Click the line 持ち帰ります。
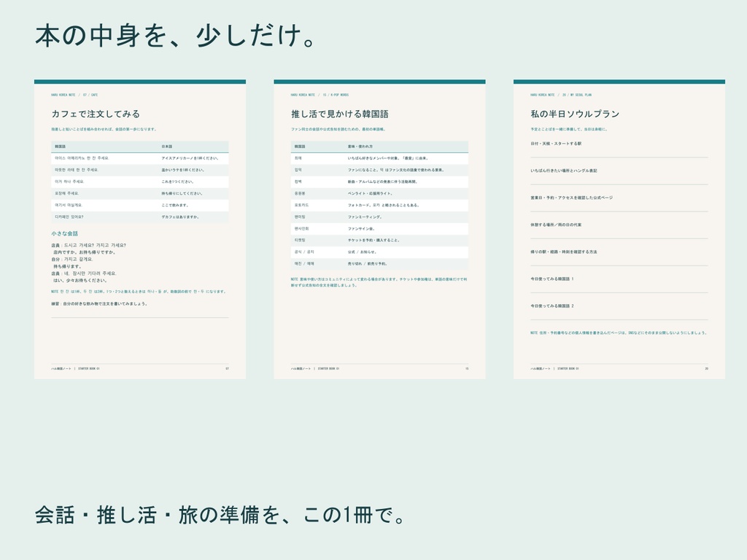 (x=67, y=267)
